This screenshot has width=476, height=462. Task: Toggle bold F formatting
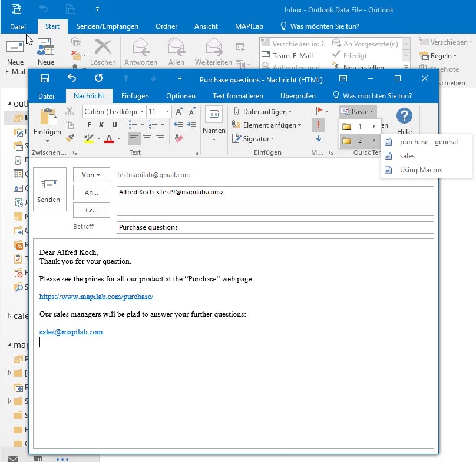89,125
